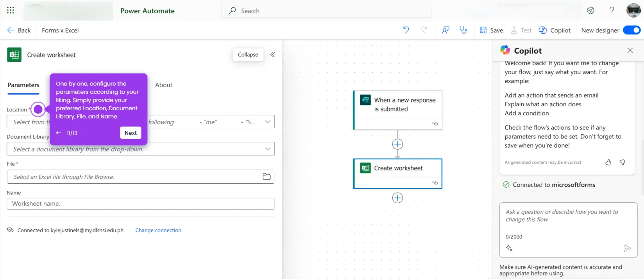Open the Settings gear

pyautogui.click(x=590, y=11)
